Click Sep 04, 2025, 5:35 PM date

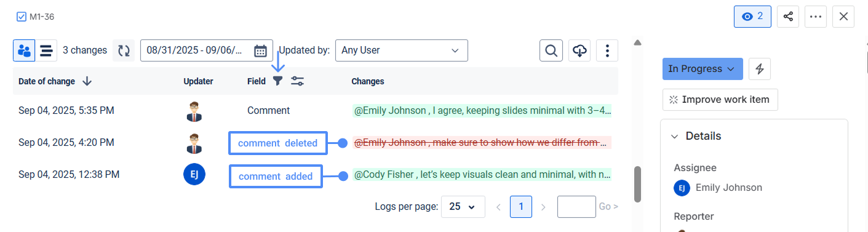click(x=66, y=111)
